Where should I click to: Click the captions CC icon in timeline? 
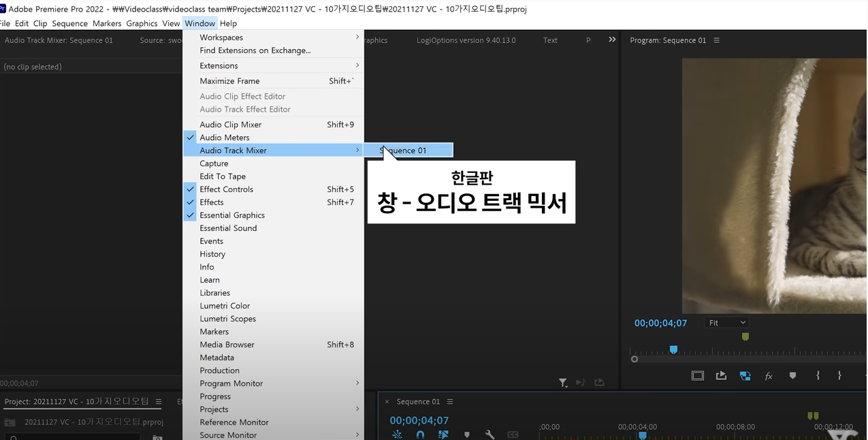tap(513, 435)
